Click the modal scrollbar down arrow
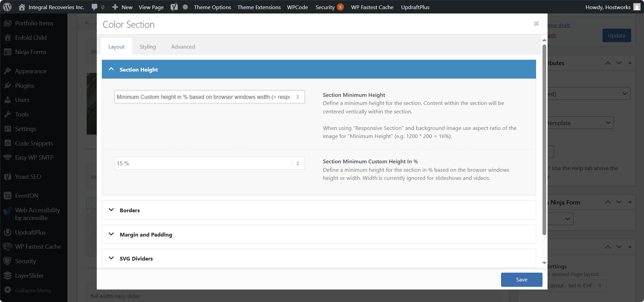Screen dimensions: 644x302 (544, 263)
